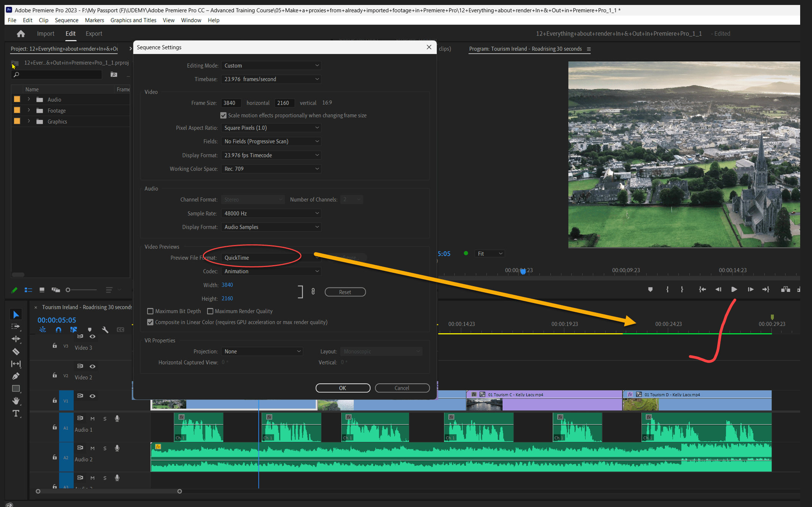Open timeline display settings with the wrench icon
The image size is (812, 507).
(106, 329)
